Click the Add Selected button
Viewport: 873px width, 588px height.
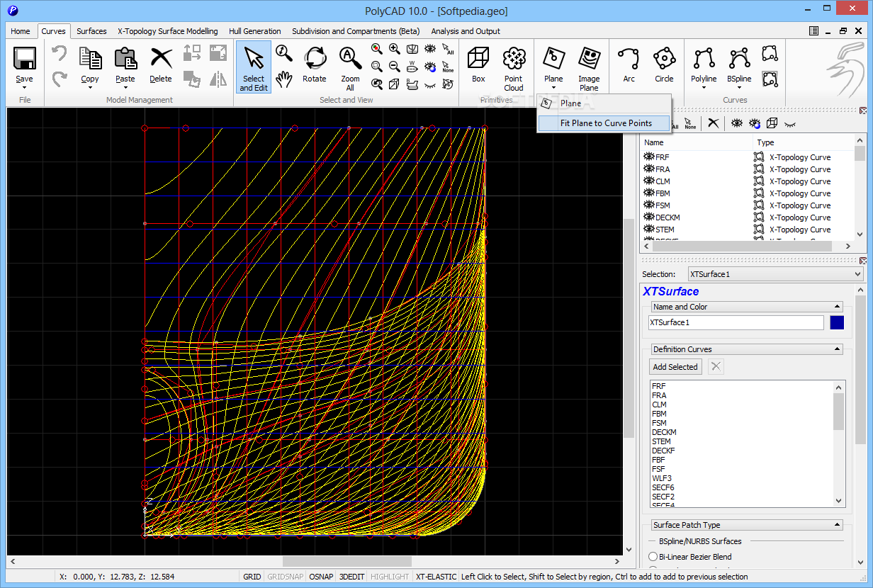[x=675, y=367]
